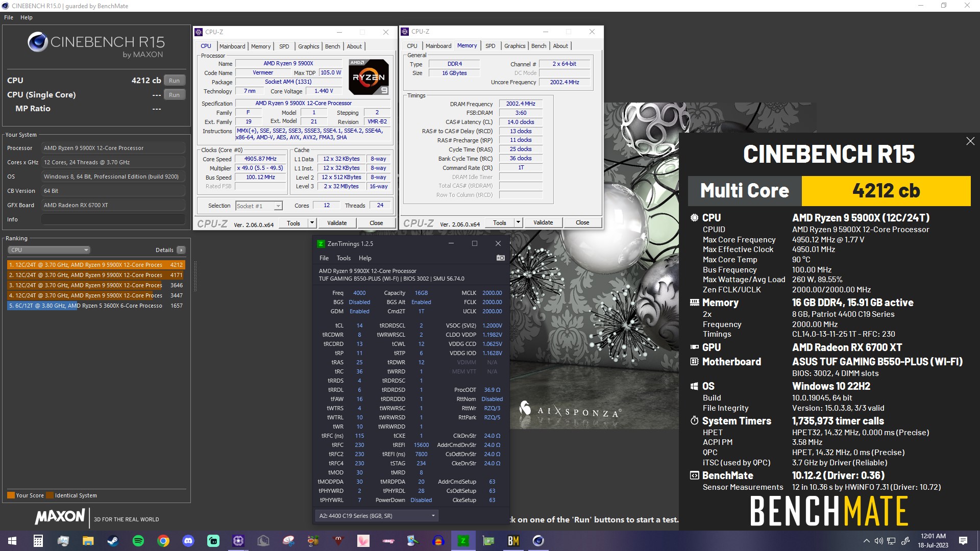Screen dimensions: 980x551
Task: Select the Ryzen 5 3600X ranking entry
Action: pyautogui.click(x=95, y=306)
